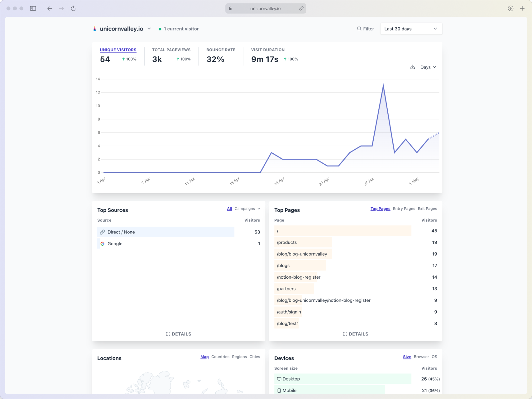532x399 pixels.
Task: Click the Filter magnifier icon
Action: (359, 29)
